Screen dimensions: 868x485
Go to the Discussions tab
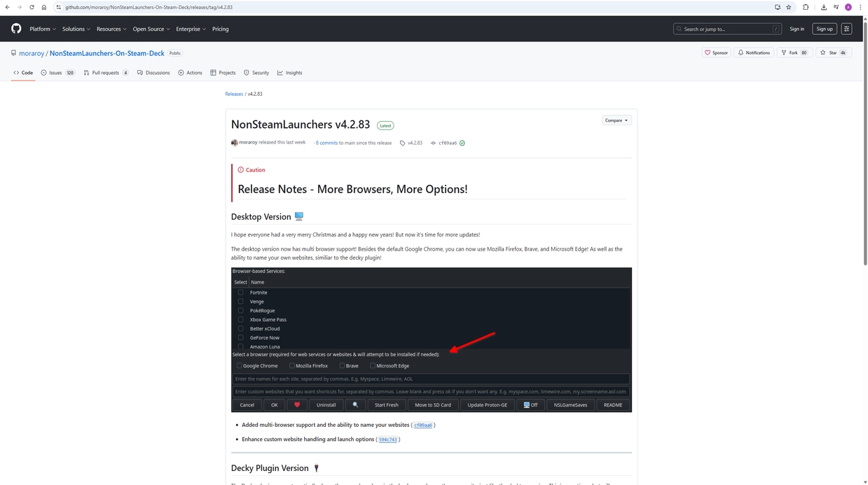(x=153, y=73)
